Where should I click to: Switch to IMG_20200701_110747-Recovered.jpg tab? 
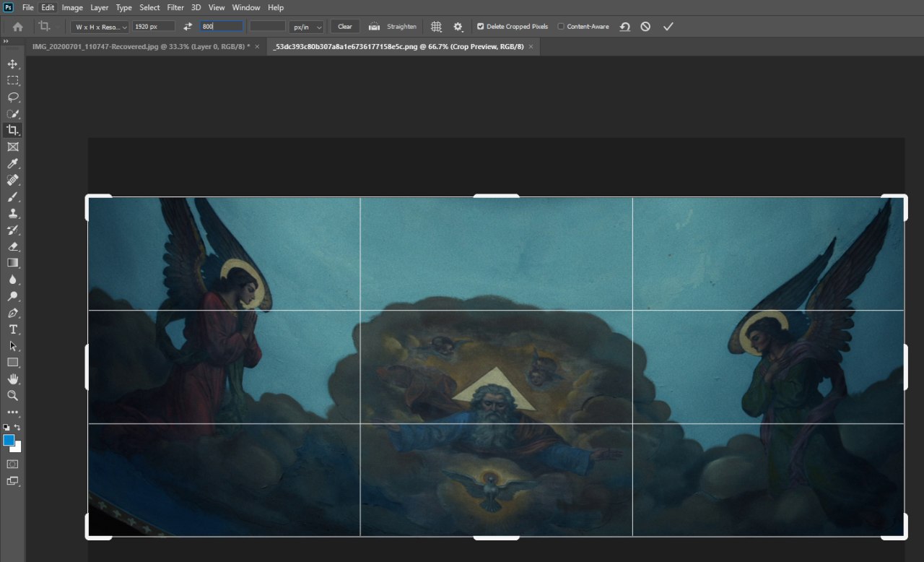141,46
